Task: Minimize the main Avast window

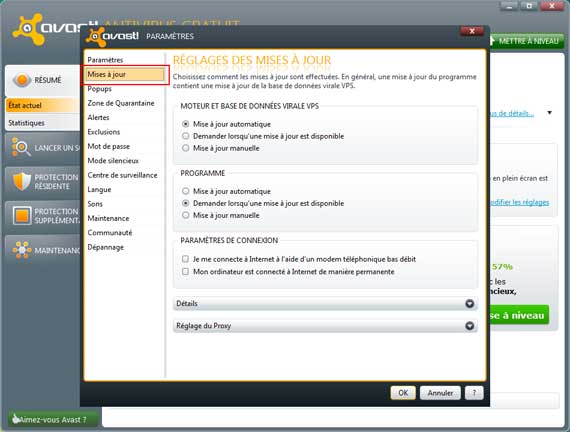Action: click(x=509, y=6)
